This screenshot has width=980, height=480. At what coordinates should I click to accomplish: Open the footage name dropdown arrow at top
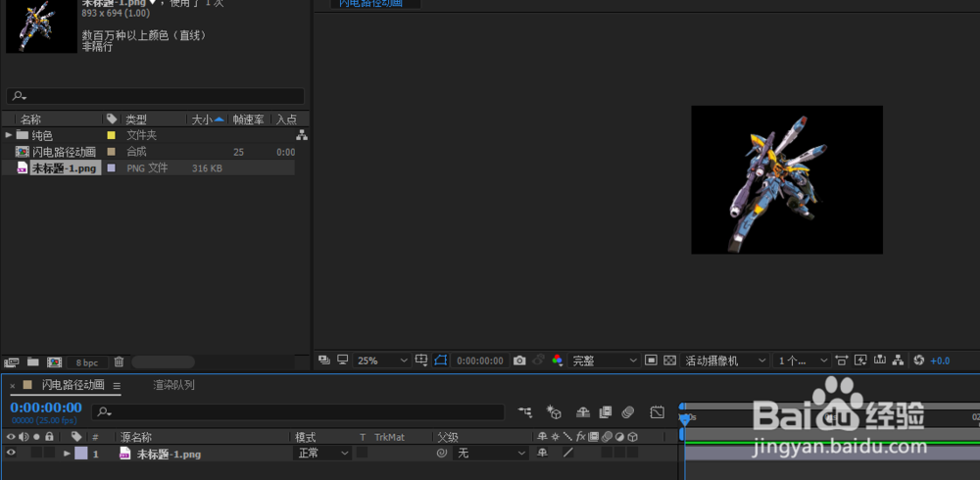pyautogui.click(x=153, y=3)
